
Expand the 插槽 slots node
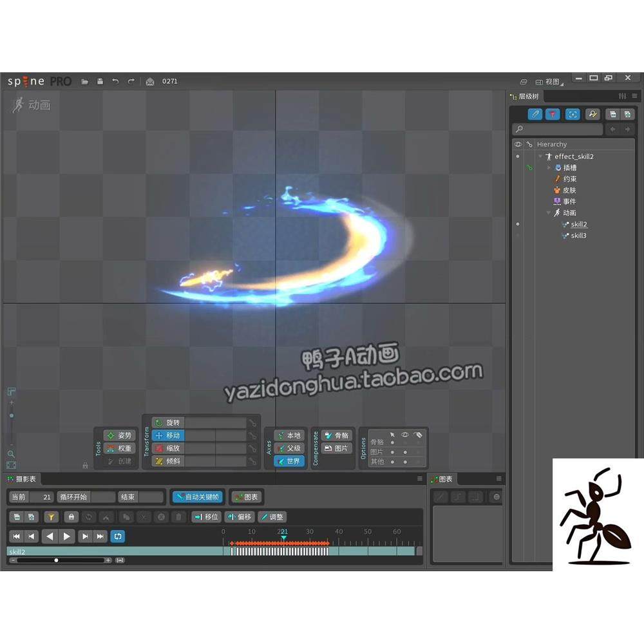(x=549, y=167)
